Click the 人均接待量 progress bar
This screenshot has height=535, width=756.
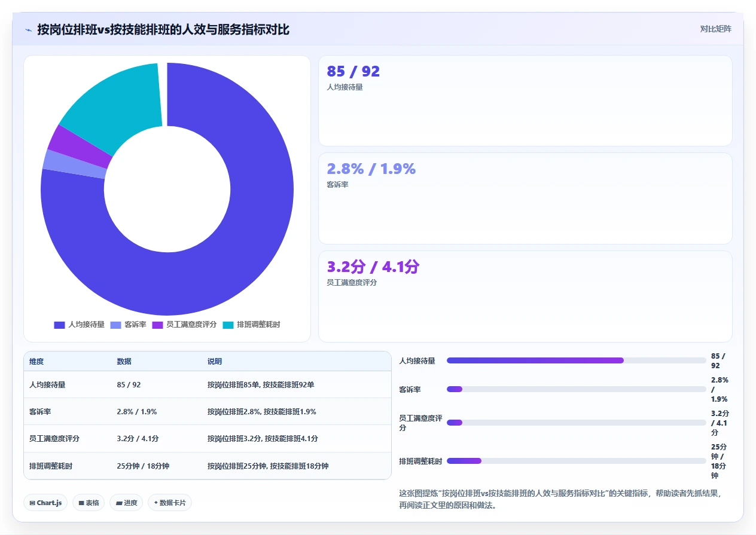click(577, 360)
